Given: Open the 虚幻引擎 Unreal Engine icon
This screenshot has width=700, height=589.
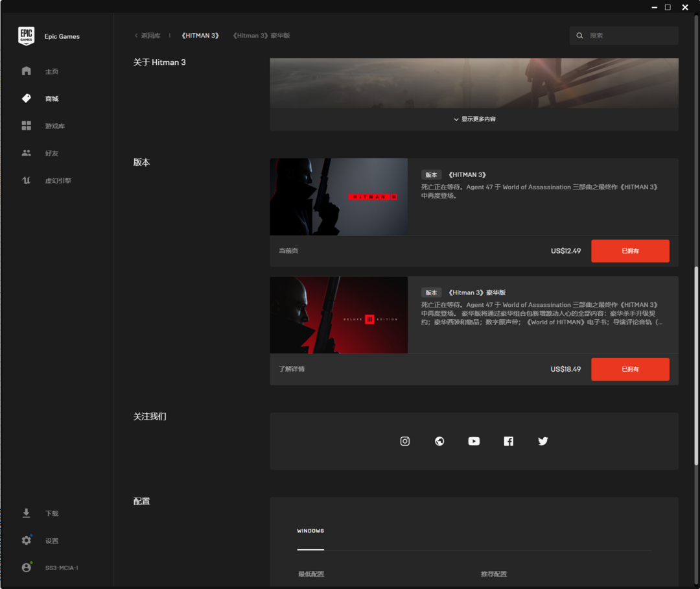Looking at the screenshot, I should [x=27, y=180].
